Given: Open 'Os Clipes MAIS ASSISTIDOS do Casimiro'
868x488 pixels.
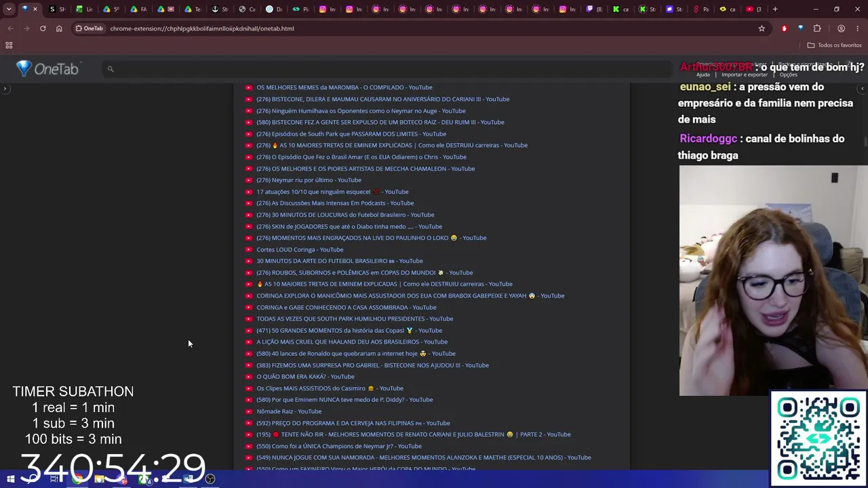Looking at the screenshot, I should pos(330,388).
